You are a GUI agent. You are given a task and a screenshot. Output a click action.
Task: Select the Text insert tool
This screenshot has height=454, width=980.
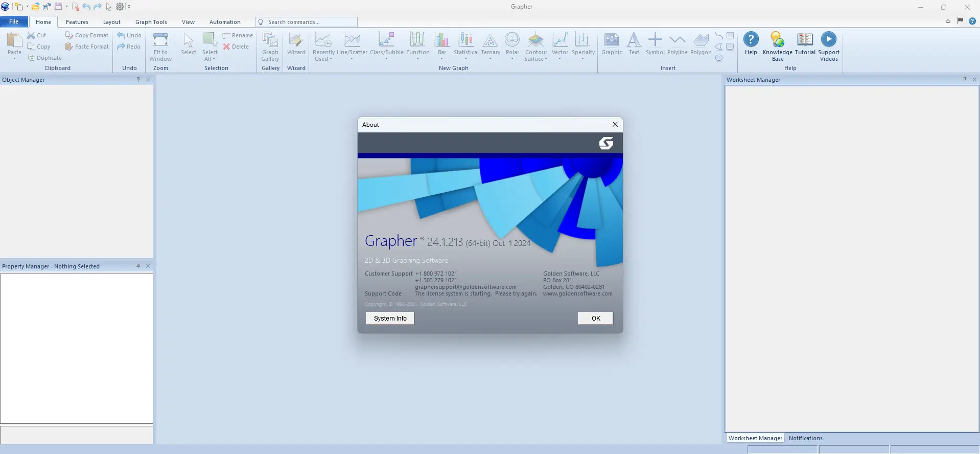coord(634,43)
